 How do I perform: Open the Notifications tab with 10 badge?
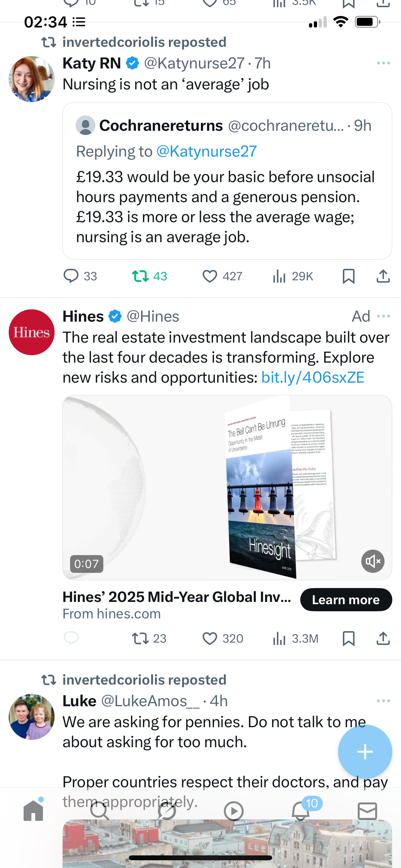pos(301,811)
